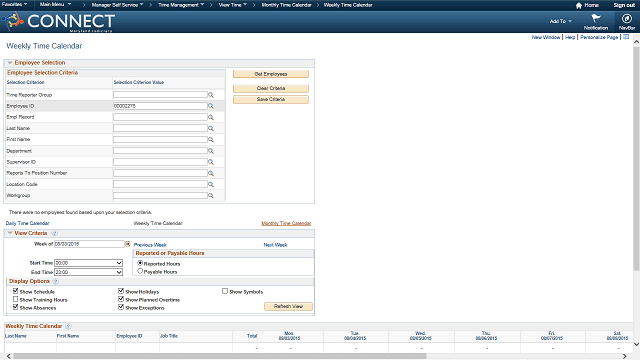The image size is (640, 360).
Task: Click the Last Name input field
Action: (160, 128)
